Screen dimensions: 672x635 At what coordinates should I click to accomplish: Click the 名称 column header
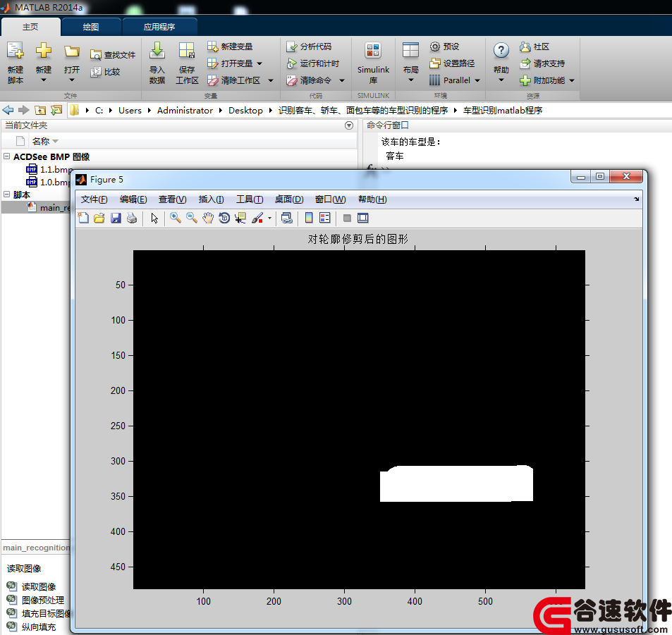tap(41, 142)
